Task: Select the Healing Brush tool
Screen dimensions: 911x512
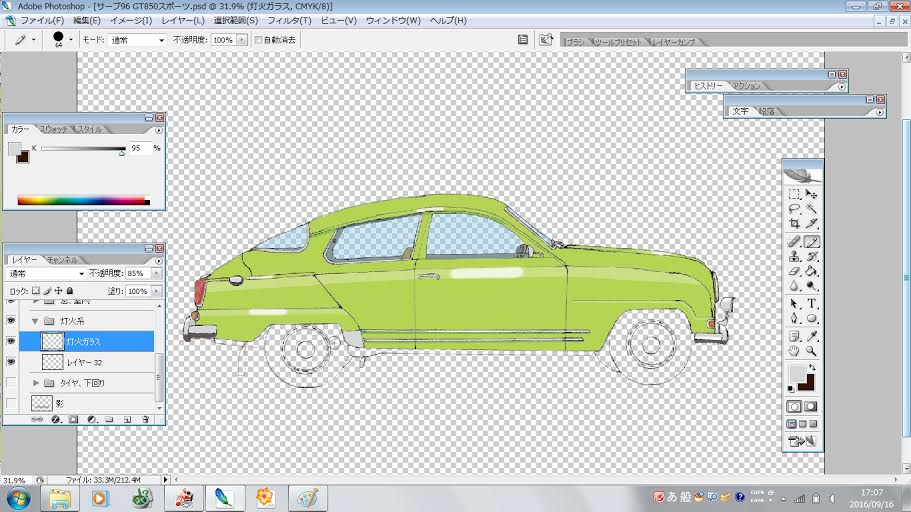Action: [794, 242]
